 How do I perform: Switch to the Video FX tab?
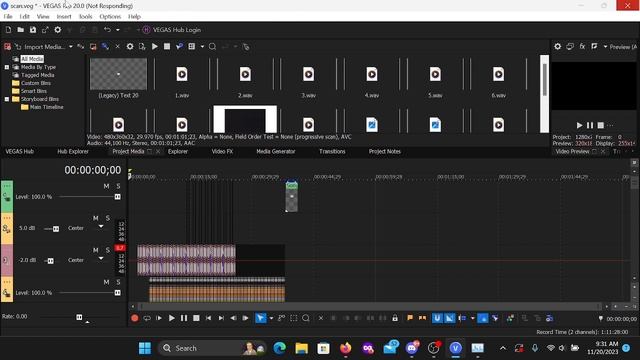click(x=222, y=151)
